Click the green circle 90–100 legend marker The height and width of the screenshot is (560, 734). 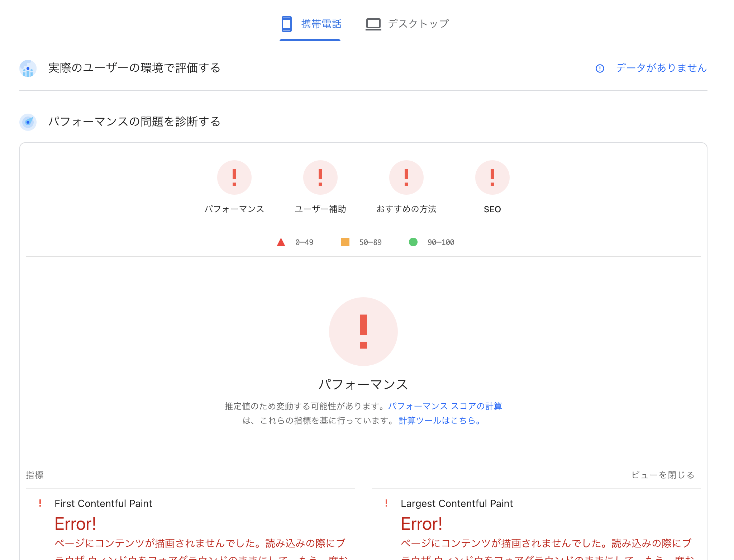413,242
